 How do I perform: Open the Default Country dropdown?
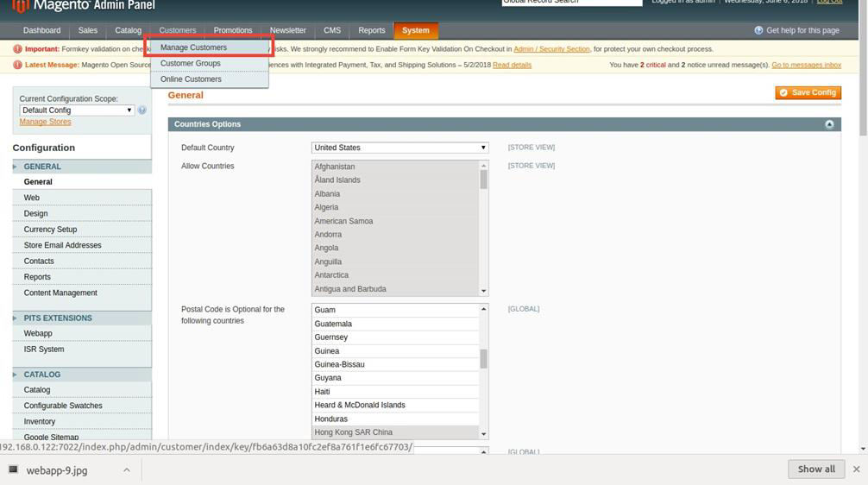(x=399, y=148)
